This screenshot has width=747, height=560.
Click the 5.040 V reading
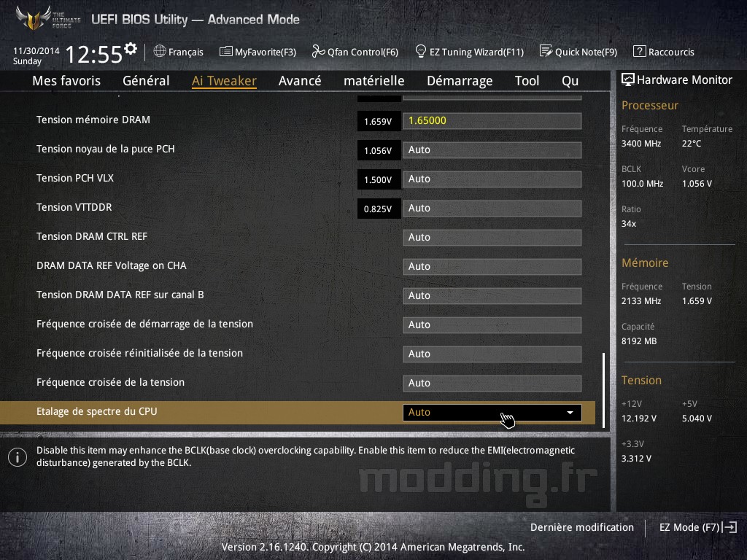pyautogui.click(x=697, y=419)
